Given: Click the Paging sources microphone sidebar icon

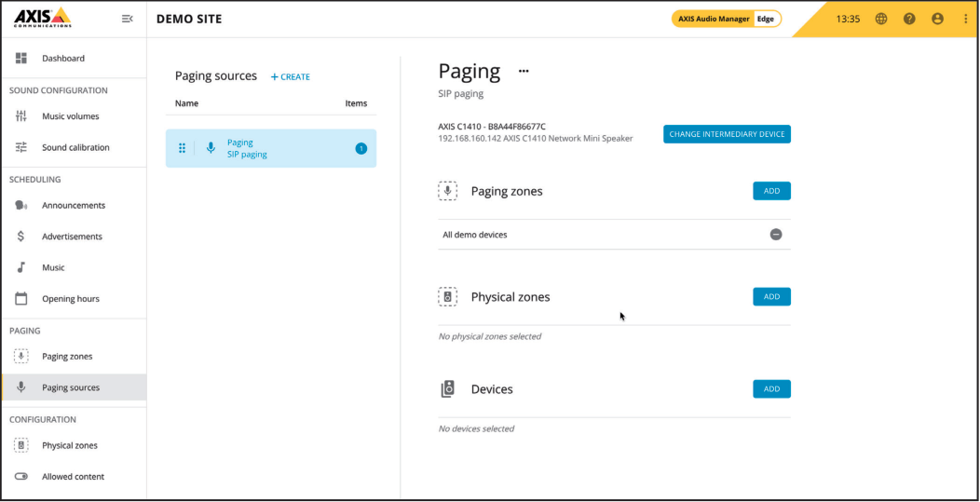Looking at the screenshot, I should [21, 387].
